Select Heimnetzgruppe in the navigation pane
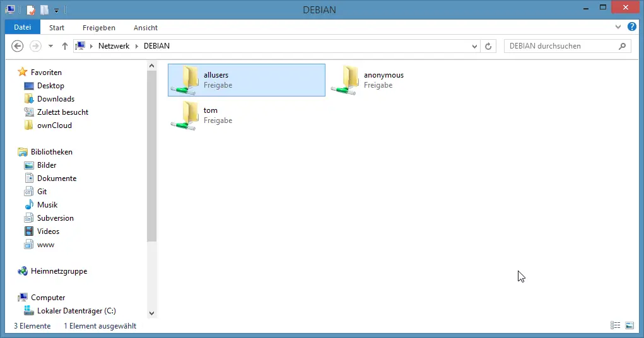 [59, 271]
